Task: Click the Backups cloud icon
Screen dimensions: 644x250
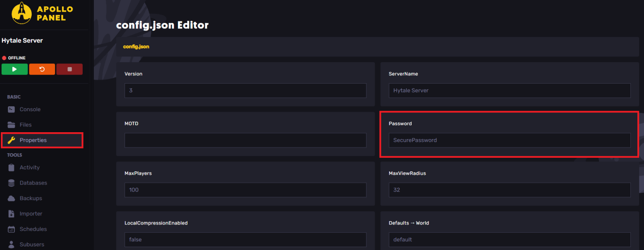Action: (12, 199)
